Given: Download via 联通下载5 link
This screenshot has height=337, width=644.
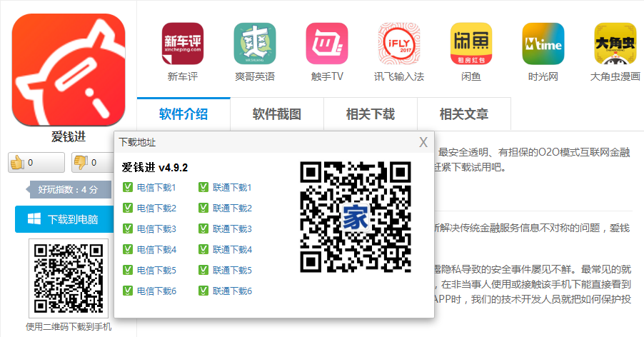Looking at the screenshot, I should pos(232,271).
